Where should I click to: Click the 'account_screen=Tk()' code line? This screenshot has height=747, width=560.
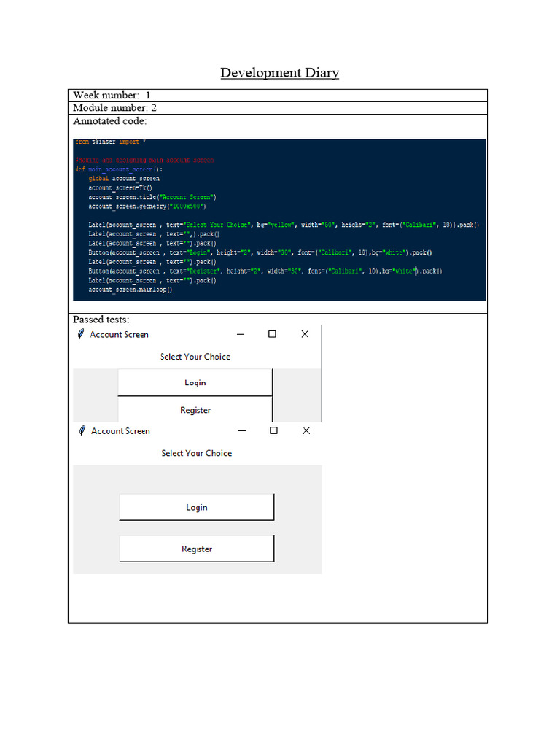(x=120, y=187)
